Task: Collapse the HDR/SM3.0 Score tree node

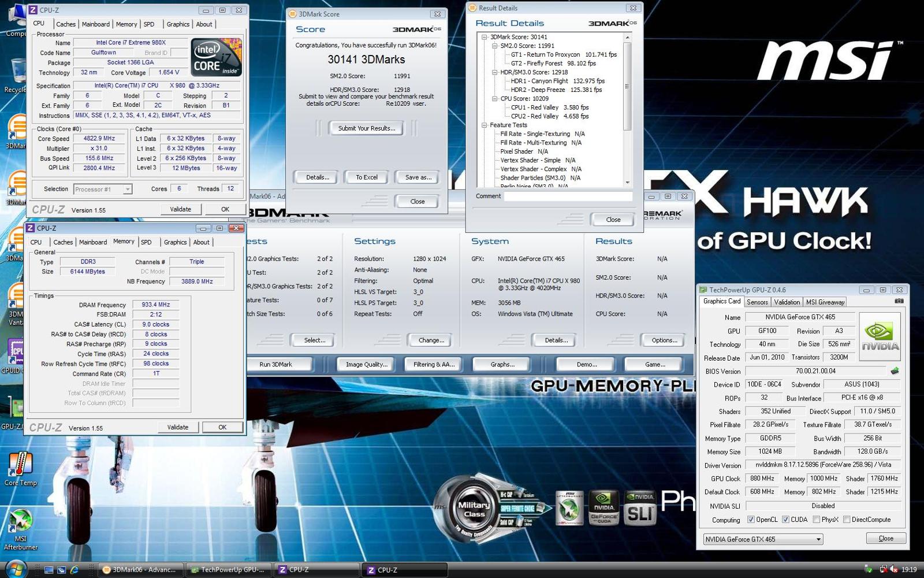Action: point(495,72)
